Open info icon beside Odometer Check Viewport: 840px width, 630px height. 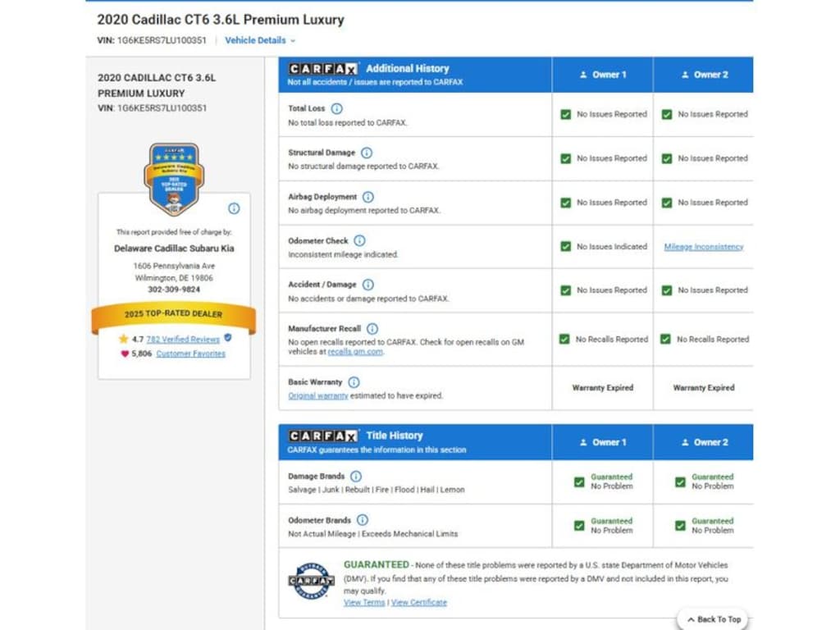point(359,241)
